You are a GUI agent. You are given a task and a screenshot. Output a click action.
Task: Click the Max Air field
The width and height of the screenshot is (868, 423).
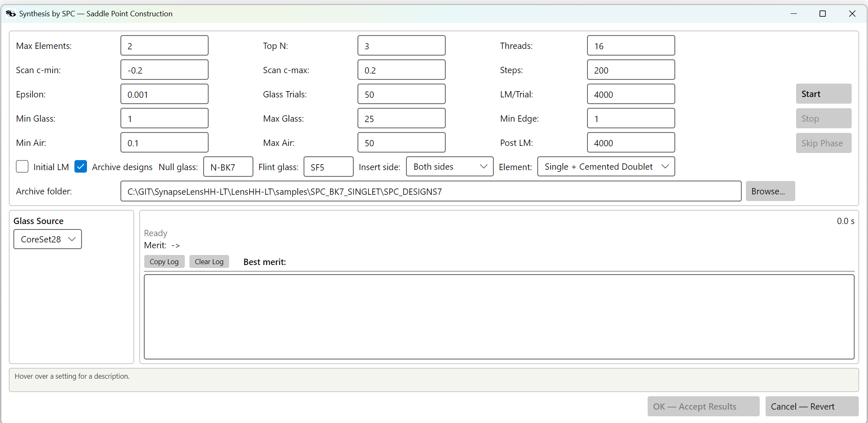tap(401, 143)
